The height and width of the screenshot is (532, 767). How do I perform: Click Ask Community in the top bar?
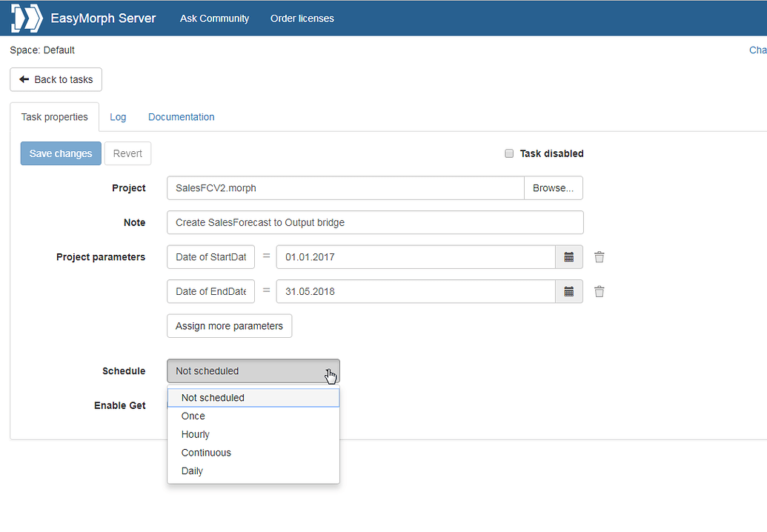[x=214, y=18]
